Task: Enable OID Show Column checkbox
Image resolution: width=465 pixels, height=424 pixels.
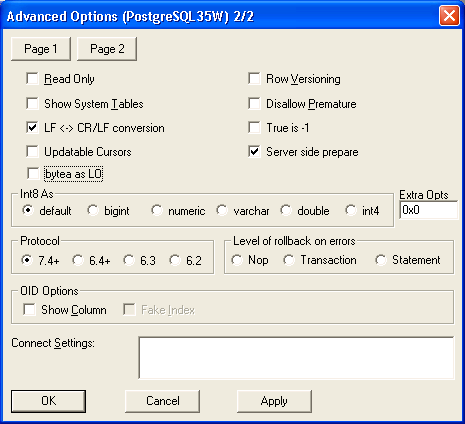Action: point(30,309)
